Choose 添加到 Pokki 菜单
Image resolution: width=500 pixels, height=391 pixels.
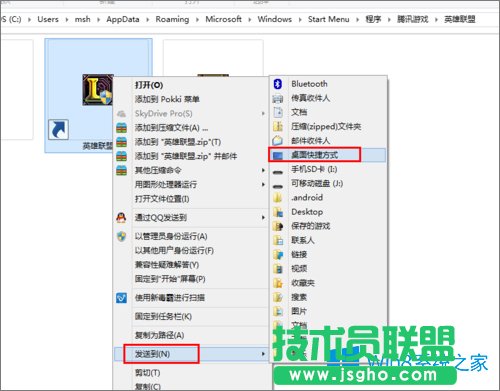tap(167, 99)
